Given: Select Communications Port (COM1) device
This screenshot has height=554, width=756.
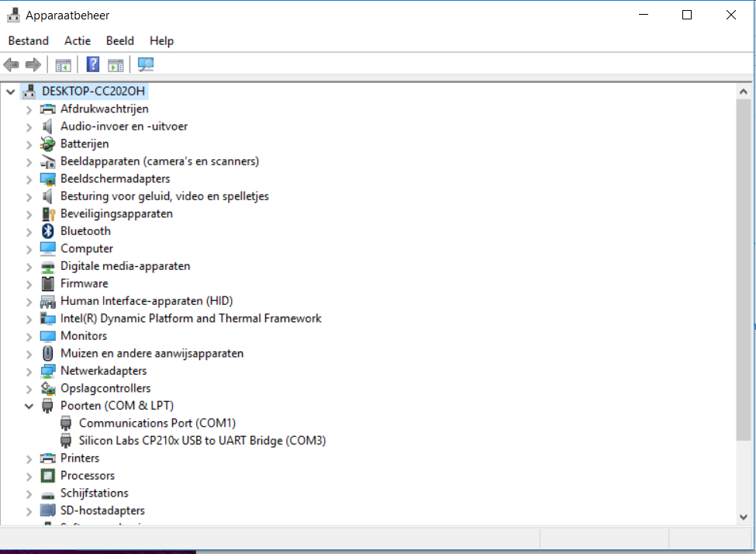Looking at the screenshot, I should coord(157,423).
